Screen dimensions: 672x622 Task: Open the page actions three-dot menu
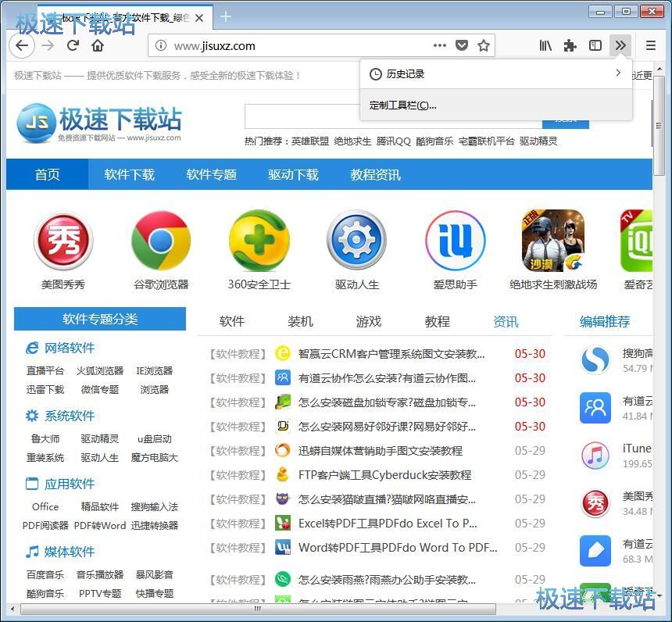(440, 45)
